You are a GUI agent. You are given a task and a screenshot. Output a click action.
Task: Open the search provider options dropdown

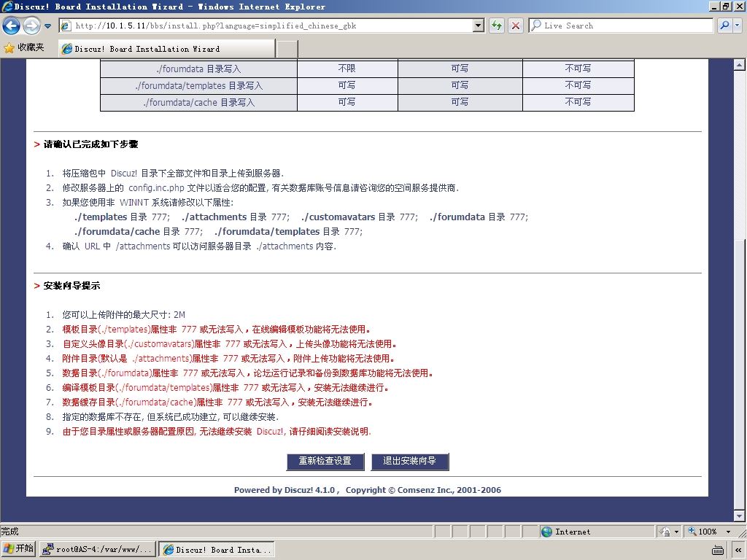[x=738, y=26]
